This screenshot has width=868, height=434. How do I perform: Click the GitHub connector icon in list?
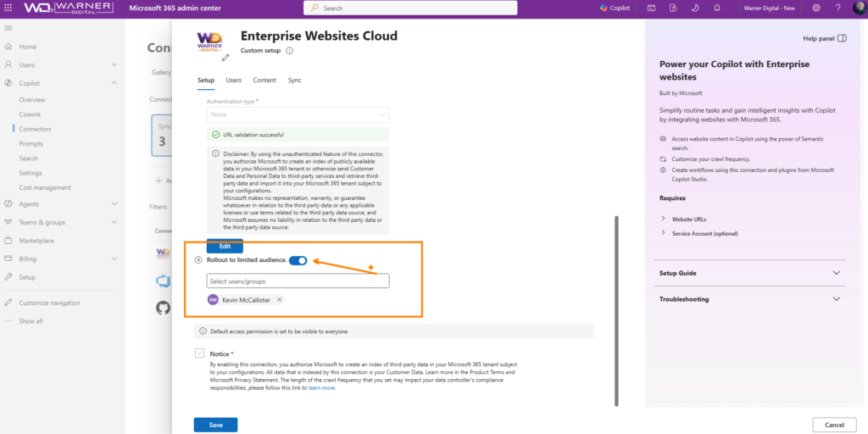(163, 308)
